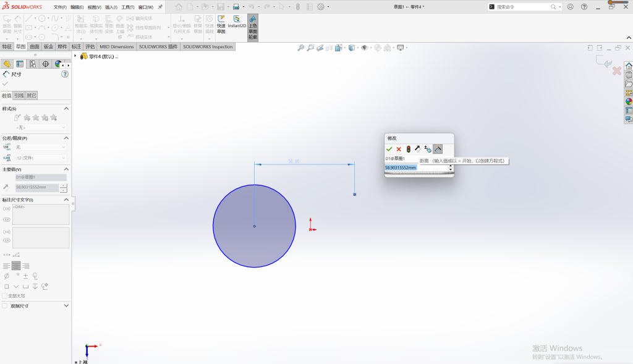Click the value field in the 修改 dialog
This screenshot has width=633, height=364.
click(x=416, y=167)
